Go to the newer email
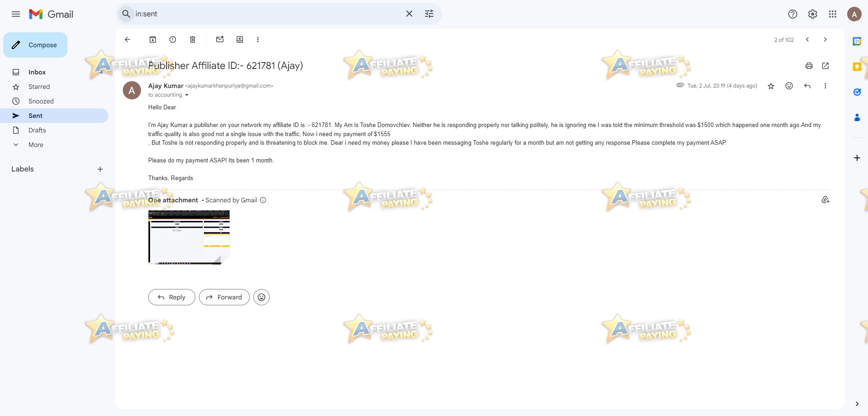The height and width of the screenshot is (416, 868). (807, 39)
